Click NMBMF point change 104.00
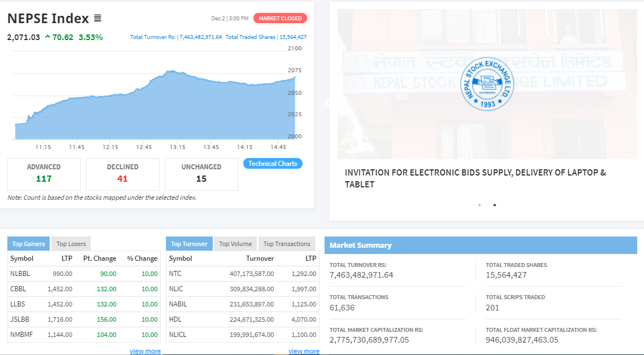Viewport: 644px width, 355px height. click(107, 335)
